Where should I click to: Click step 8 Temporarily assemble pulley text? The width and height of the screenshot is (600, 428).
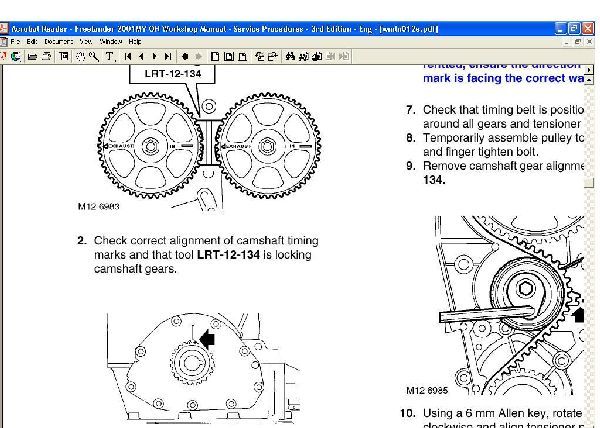pyautogui.click(x=503, y=145)
